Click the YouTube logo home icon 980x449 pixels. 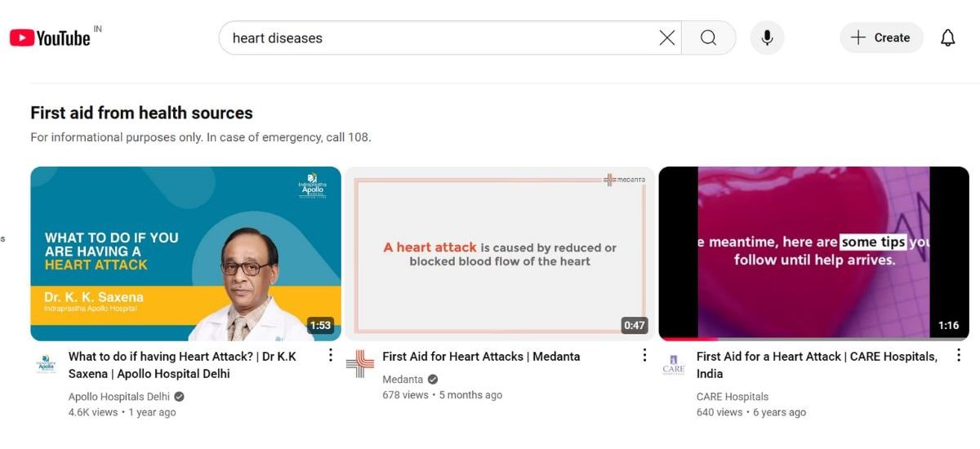(x=50, y=38)
